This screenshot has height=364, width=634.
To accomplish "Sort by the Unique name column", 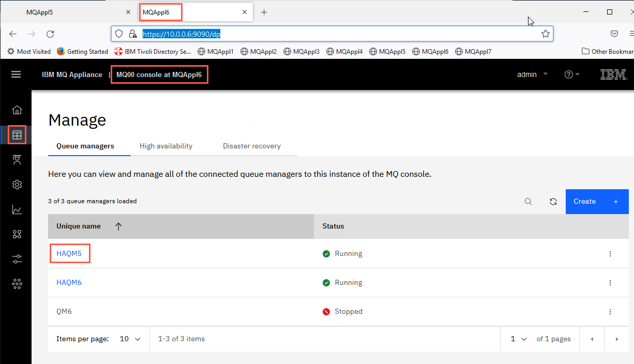I will coord(181,226).
